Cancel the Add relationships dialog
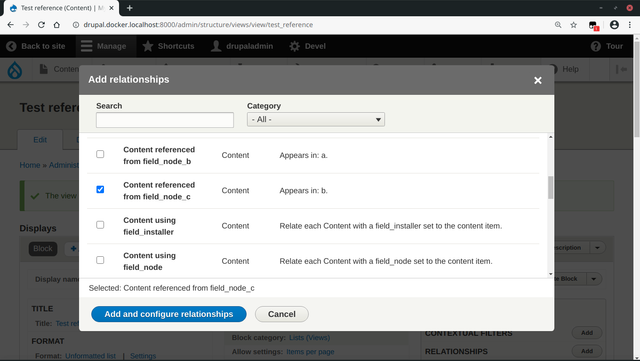Screen dimensions: 640x361 [x=282, y=314]
